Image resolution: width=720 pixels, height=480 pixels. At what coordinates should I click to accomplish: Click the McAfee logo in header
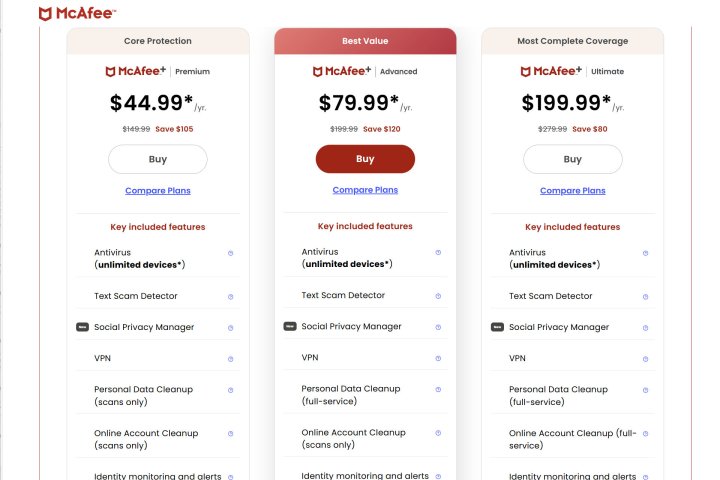click(76, 13)
